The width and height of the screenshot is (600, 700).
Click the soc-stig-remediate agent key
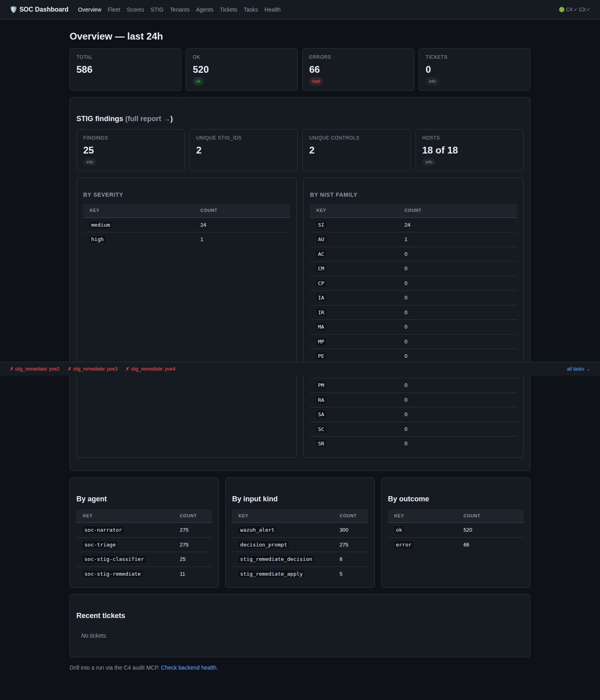coord(112,574)
